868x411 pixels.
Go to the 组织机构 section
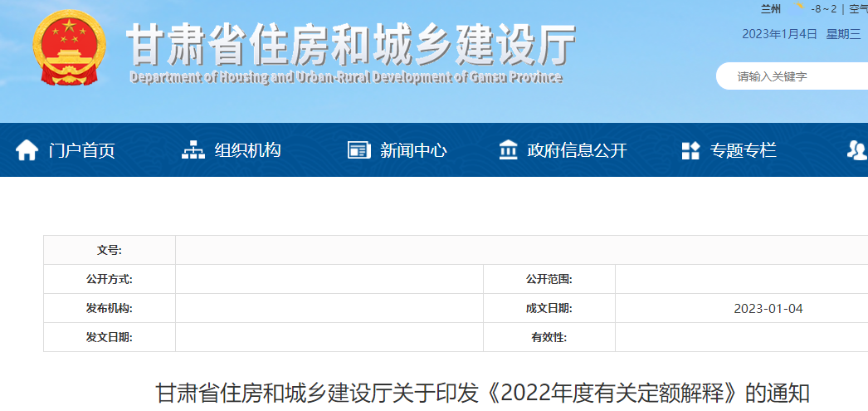[247, 150]
